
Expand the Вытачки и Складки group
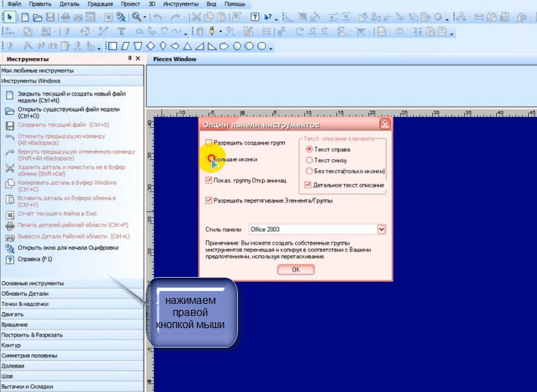pos(72,387)
